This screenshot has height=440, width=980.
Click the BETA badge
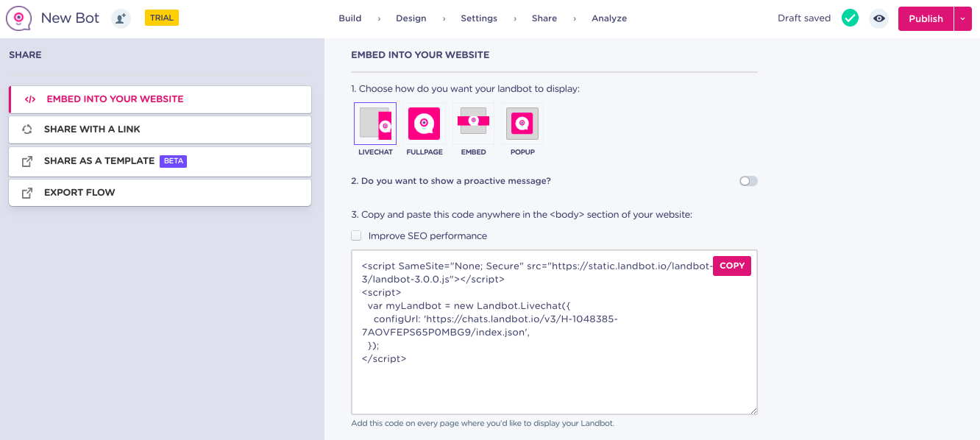[173, 161]
